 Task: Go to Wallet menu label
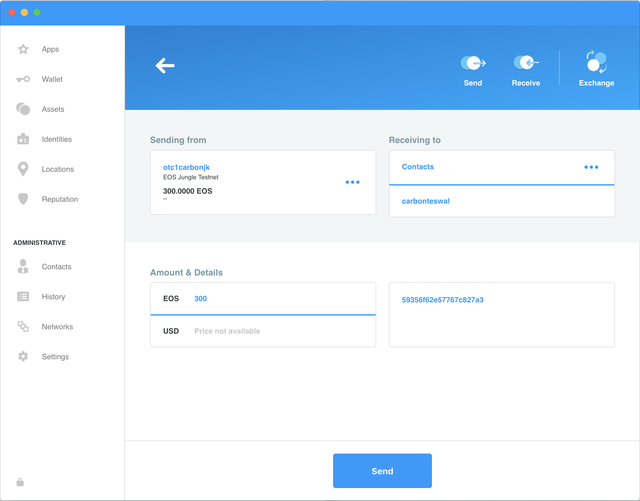[52, 79]
